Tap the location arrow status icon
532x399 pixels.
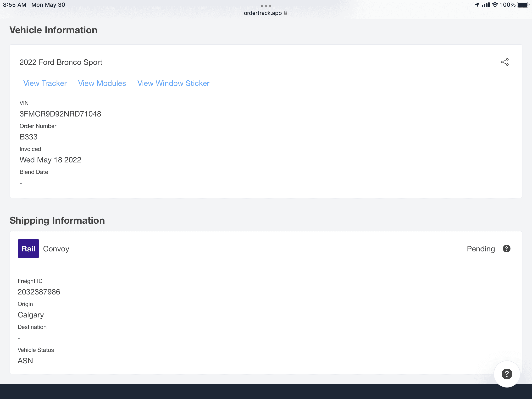(477, 5)
